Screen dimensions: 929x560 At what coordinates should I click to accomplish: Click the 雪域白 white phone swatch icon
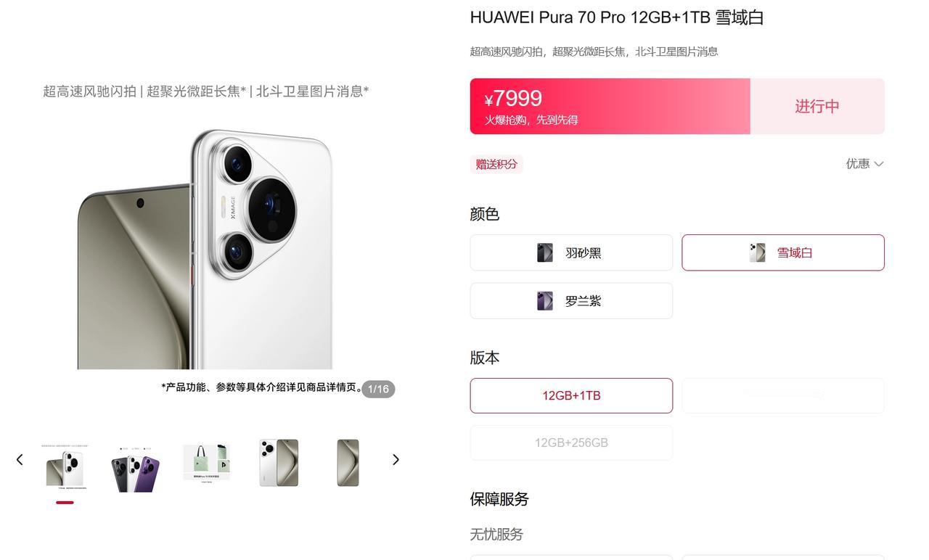pos(757,252)
